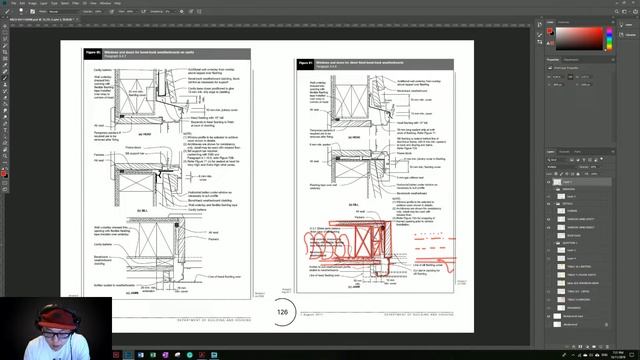Image resolution: width=640 pixels, height=360 pixels.
Task: Toggle visibility of the DETAILS group
Action: [549, 204]
